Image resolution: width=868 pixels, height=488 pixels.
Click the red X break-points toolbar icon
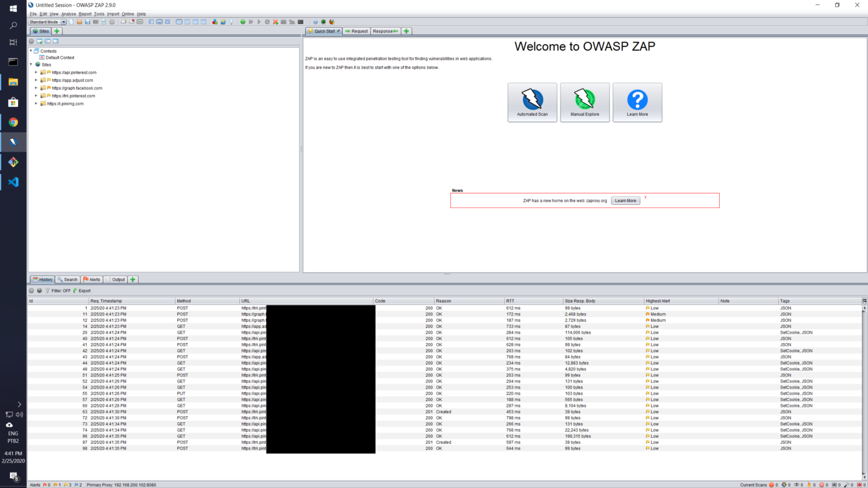(275, 22)
